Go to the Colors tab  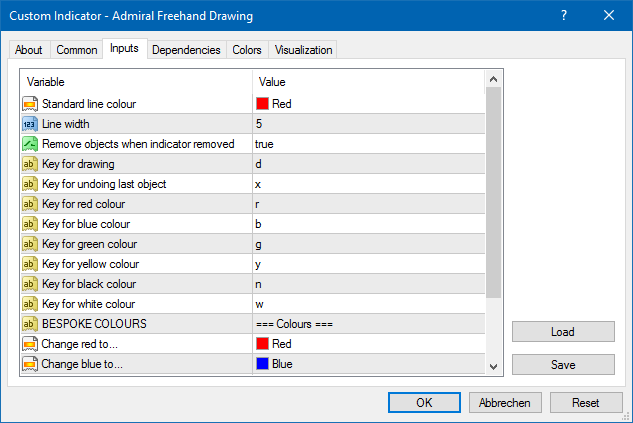[247, 50]
